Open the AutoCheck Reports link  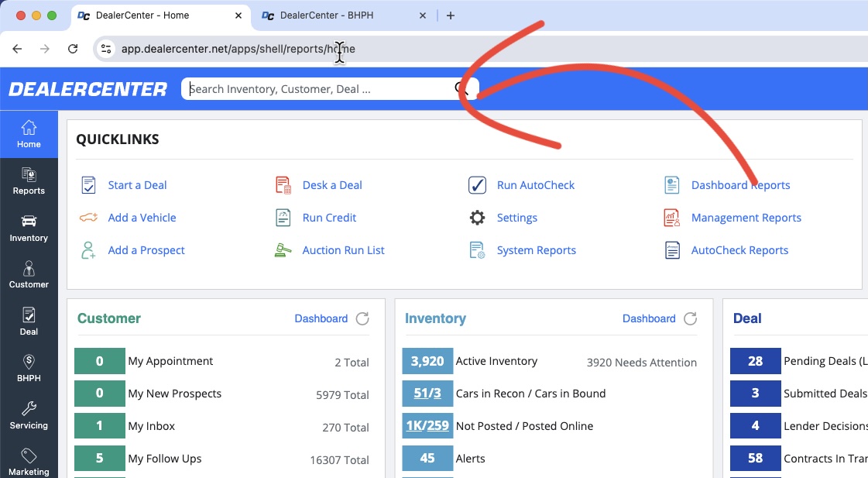(739, 250)
